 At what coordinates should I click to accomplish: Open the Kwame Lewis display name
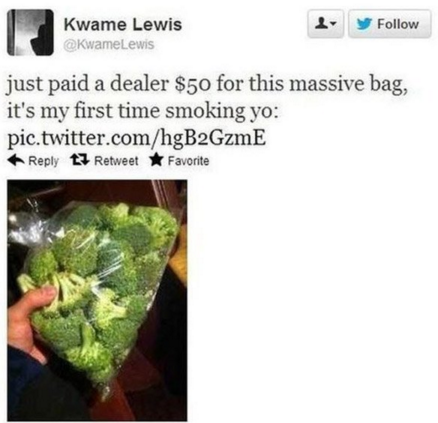(x=123, y=25)
